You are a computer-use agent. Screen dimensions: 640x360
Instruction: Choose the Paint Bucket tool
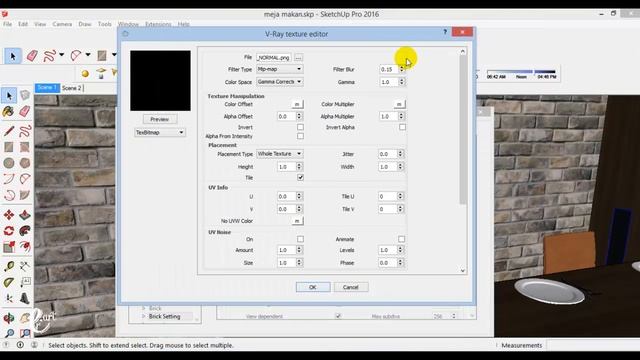[x=9, y=111]
